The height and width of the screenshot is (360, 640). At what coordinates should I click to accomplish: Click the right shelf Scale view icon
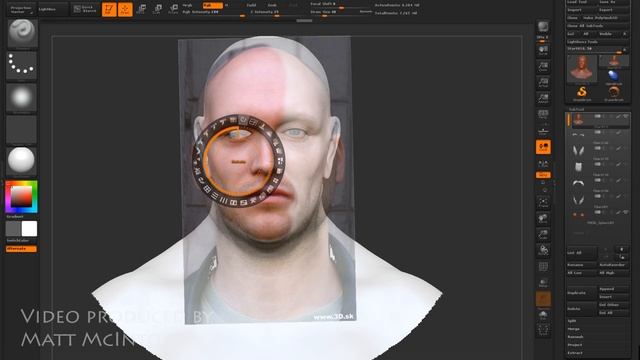[x=543, y=234]
